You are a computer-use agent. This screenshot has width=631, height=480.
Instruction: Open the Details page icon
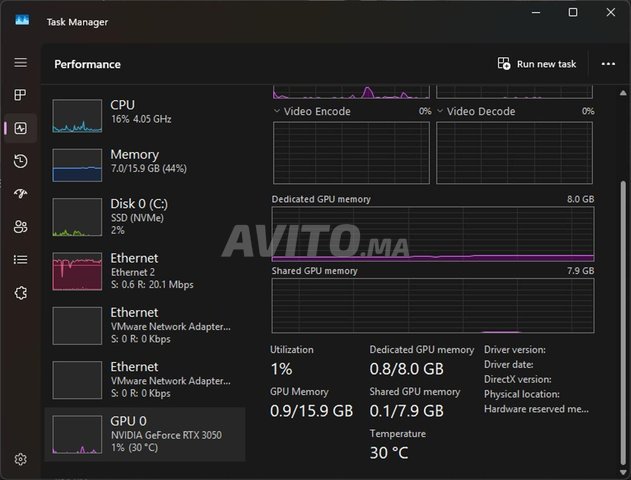coord(20,260)
